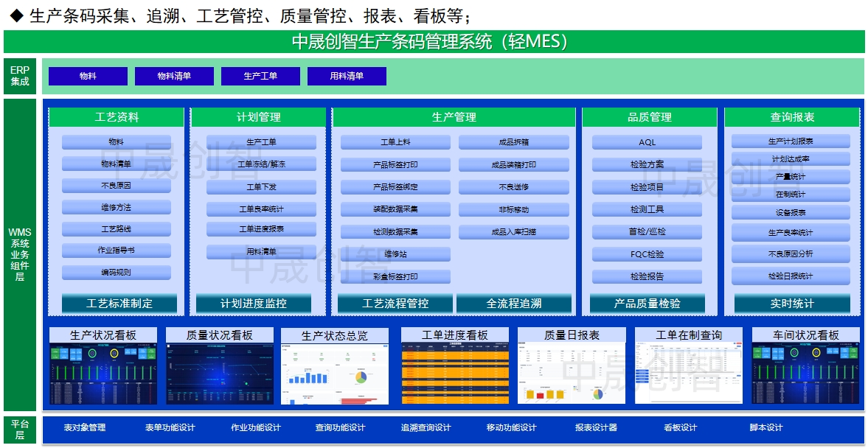The image size is (868, 448).
Task: Click 装配数据采集 item
Action: coord(395,209)
